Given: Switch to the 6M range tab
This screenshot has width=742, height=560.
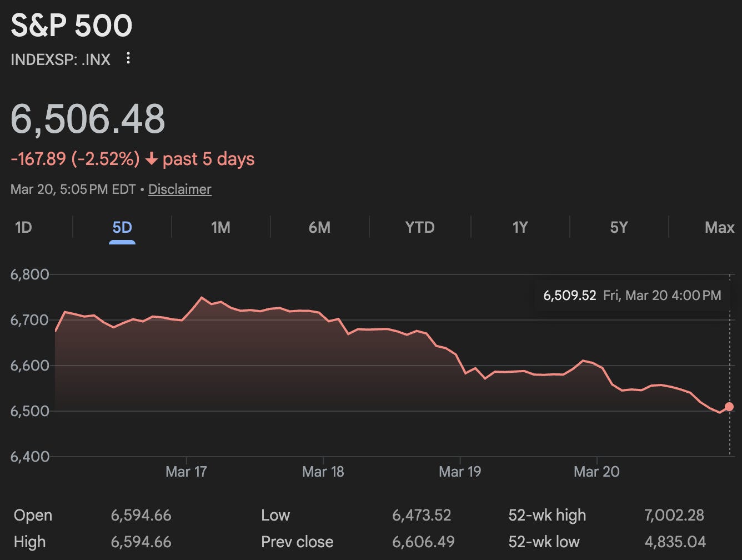Looking at the screenshot, I should (319, 227).
